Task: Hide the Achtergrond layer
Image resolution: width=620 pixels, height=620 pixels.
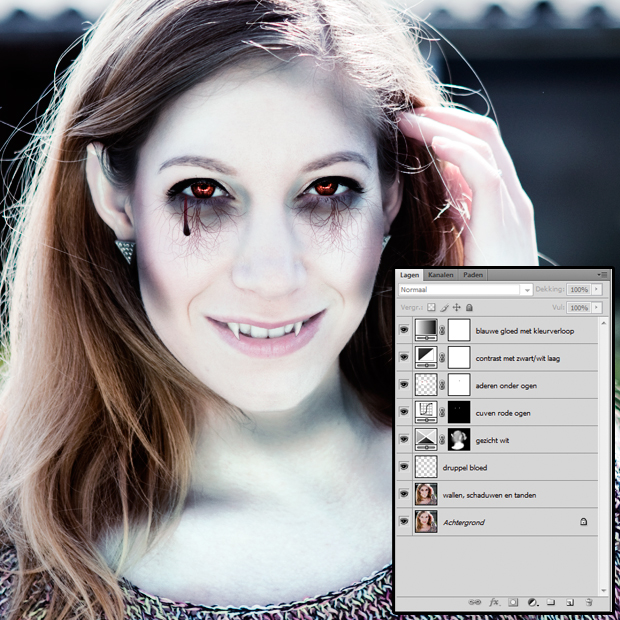Action: point(404,521)
